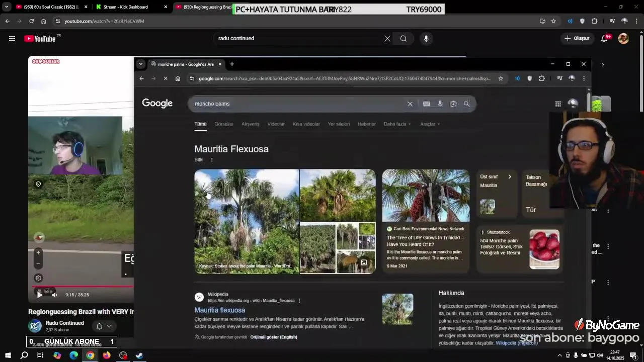
Task: Expand the Daha fazla dropdown
Action: pyautogui.click(x=397, y=124)
